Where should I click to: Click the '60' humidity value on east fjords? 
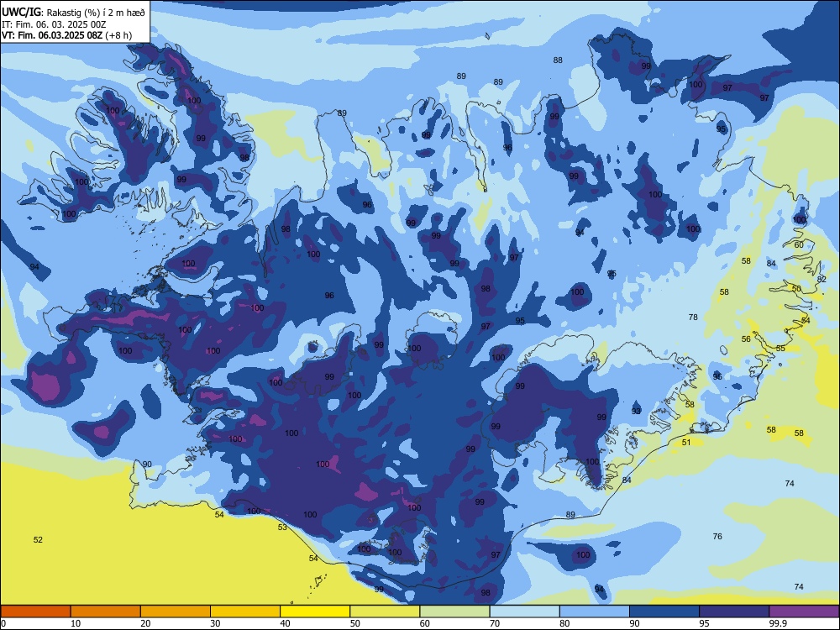click(x=799, y=244)
